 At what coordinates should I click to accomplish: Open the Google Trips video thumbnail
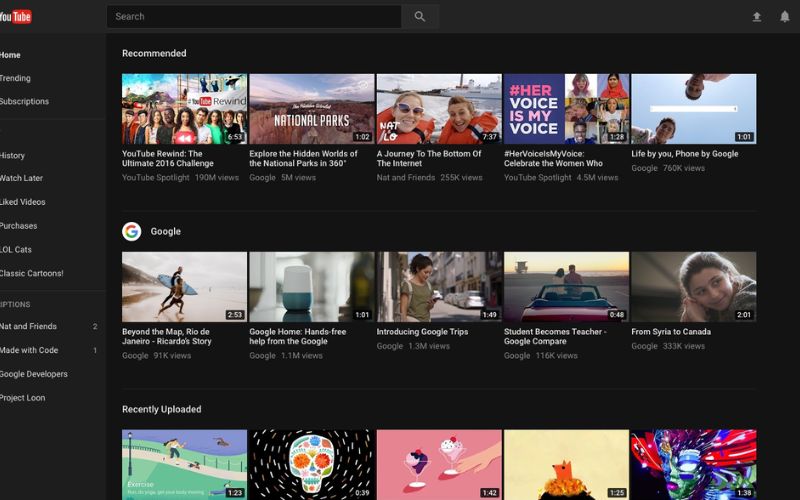coord(439,287)
